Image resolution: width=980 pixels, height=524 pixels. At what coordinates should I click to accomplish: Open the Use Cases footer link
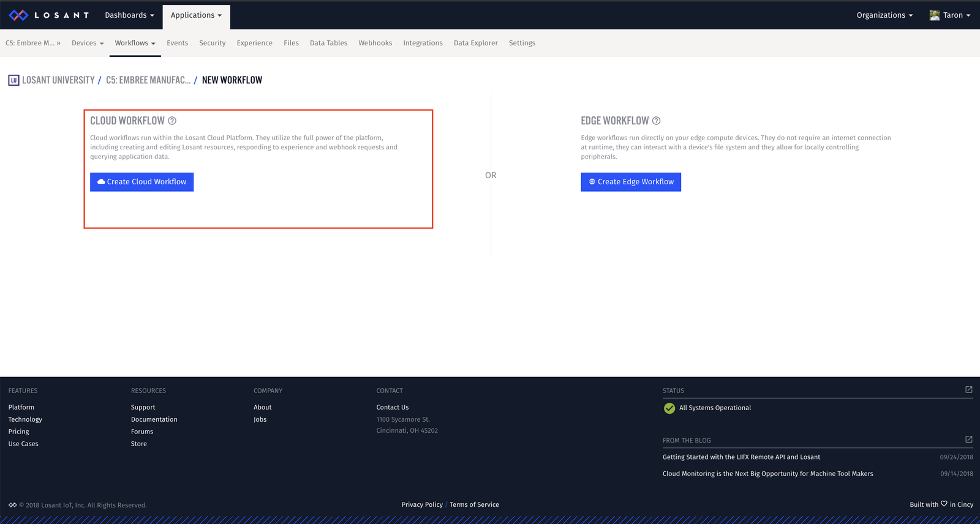coord(23,444)
